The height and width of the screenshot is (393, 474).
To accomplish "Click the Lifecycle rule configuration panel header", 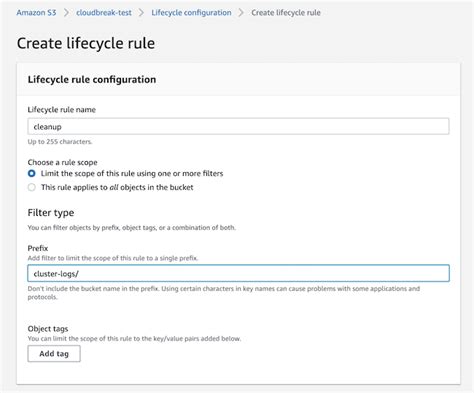I will (92, 79).
